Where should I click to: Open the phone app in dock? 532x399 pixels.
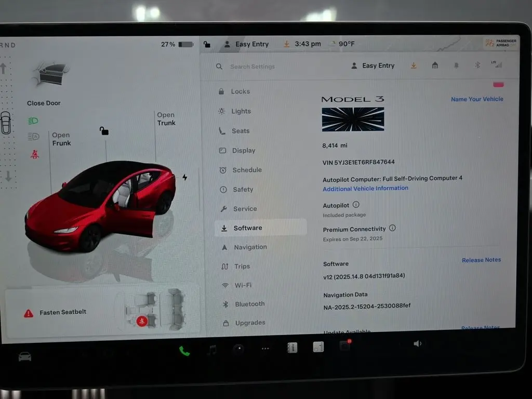point(184,351)
